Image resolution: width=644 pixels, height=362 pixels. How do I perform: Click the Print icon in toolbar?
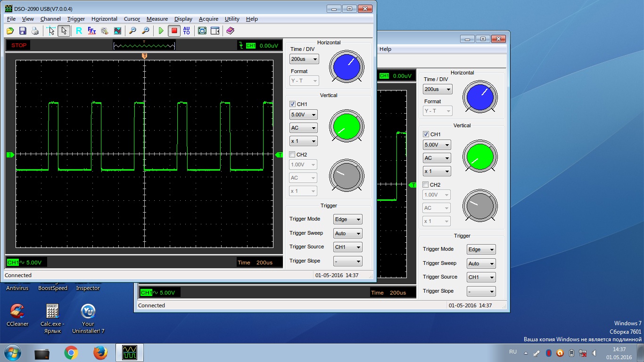click(x=35, y=31)
